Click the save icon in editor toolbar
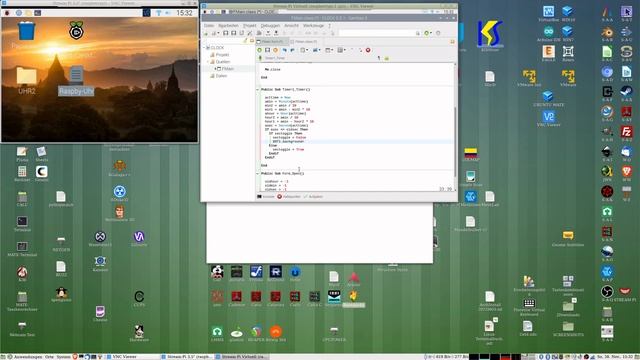Screen dimensions: 640x360 267,50
